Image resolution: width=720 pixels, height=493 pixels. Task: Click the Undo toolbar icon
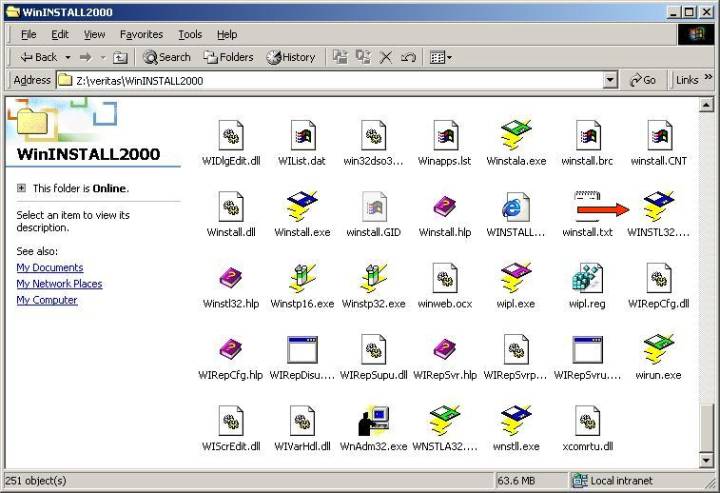tap(408, 57)
